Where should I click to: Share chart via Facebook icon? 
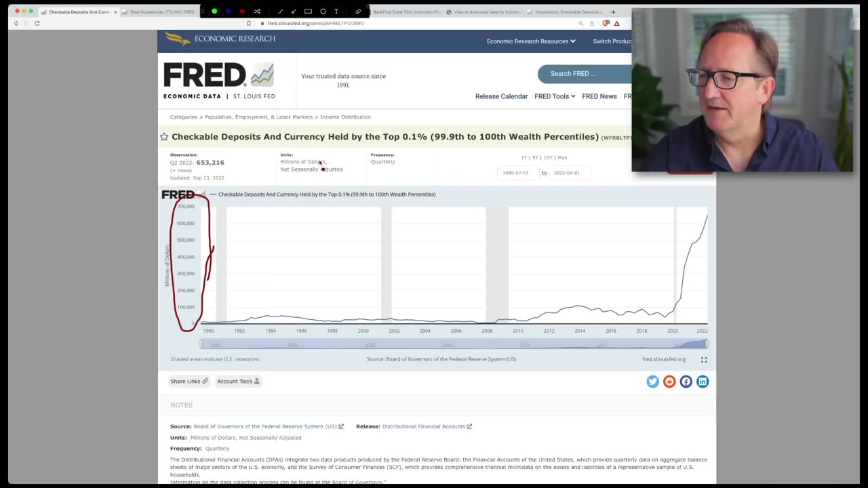coord(686,382)
